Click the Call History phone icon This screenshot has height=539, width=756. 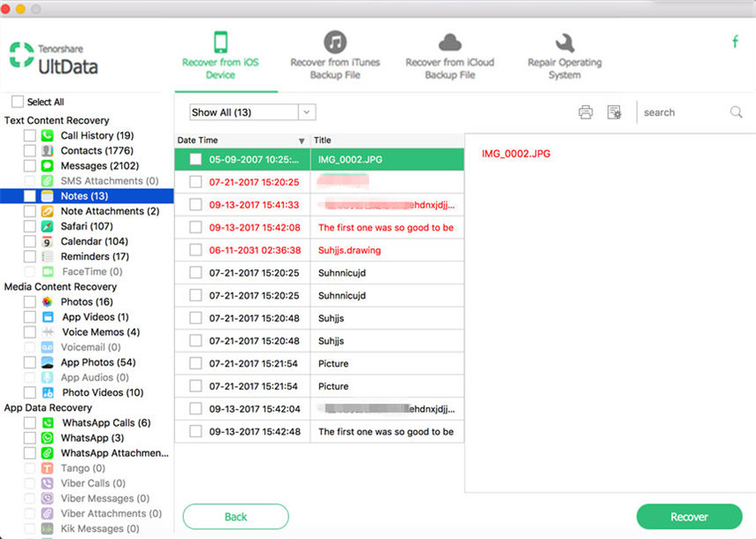click(47, 135)
